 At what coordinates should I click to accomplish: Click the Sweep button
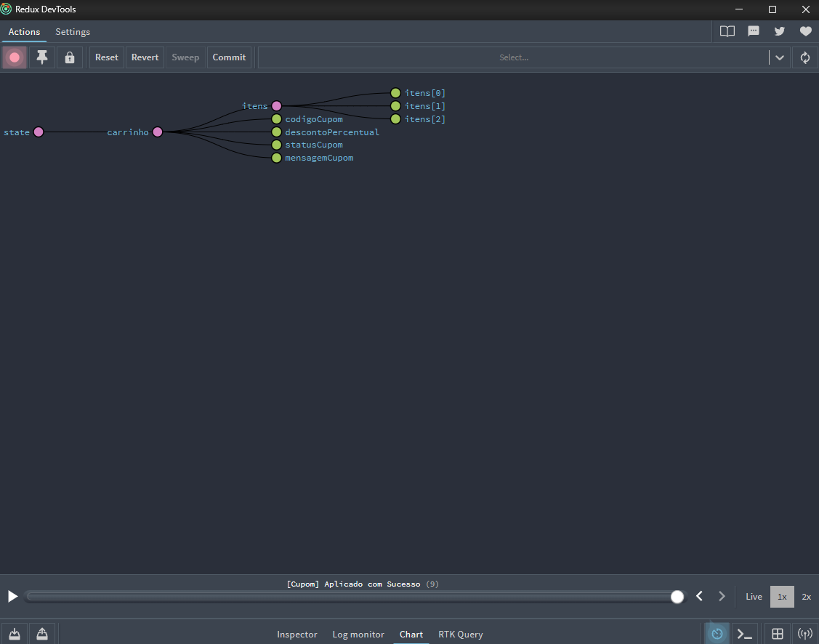185,57
